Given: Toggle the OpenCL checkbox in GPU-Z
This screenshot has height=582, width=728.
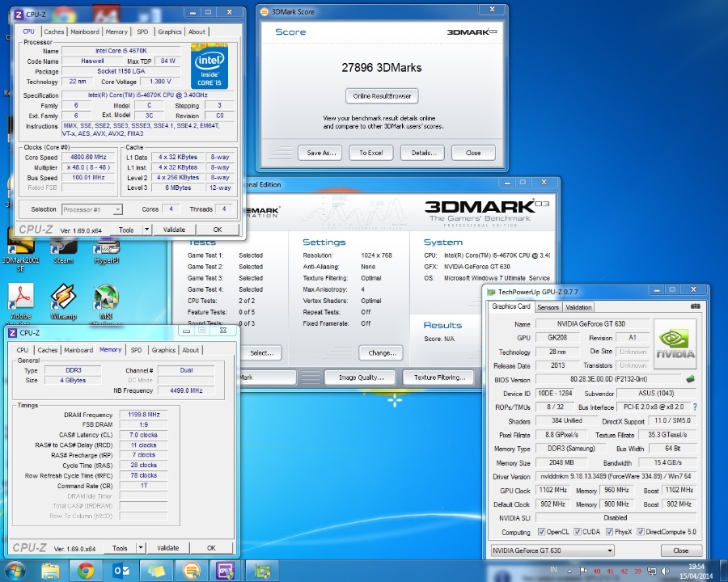Looking at the screenshot, I should click(541, 532).
